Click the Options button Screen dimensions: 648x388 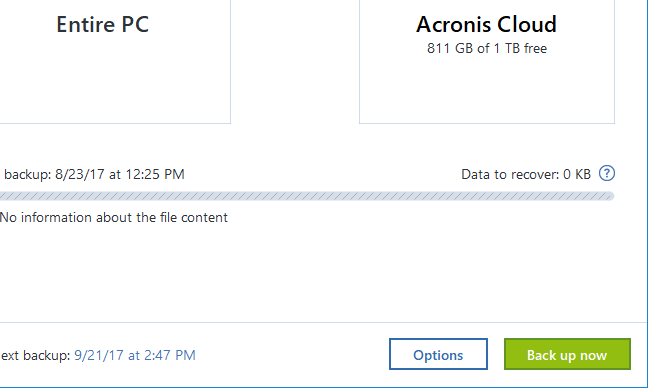(438, 354)
